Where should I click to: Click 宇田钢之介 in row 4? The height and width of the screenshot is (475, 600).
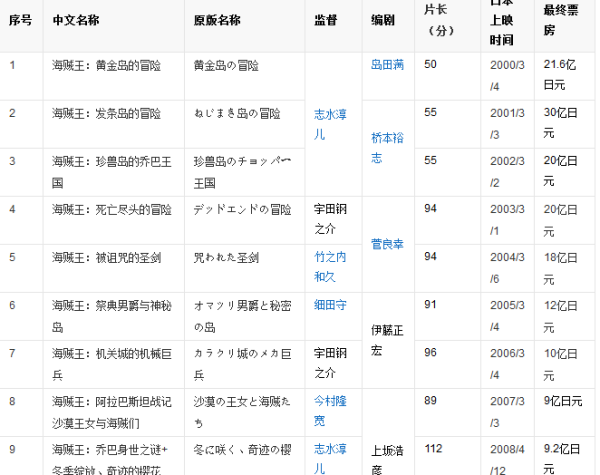point(330,219)
